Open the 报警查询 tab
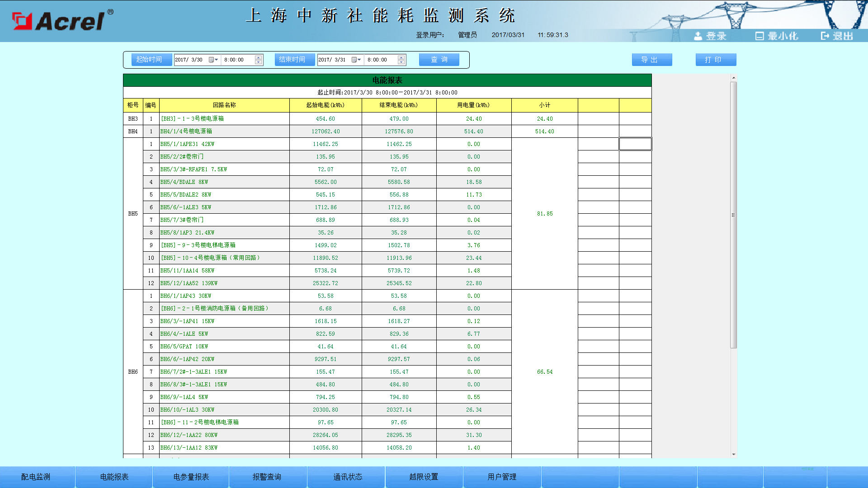The width and height of the screenshot is (868, 488). 267,477
